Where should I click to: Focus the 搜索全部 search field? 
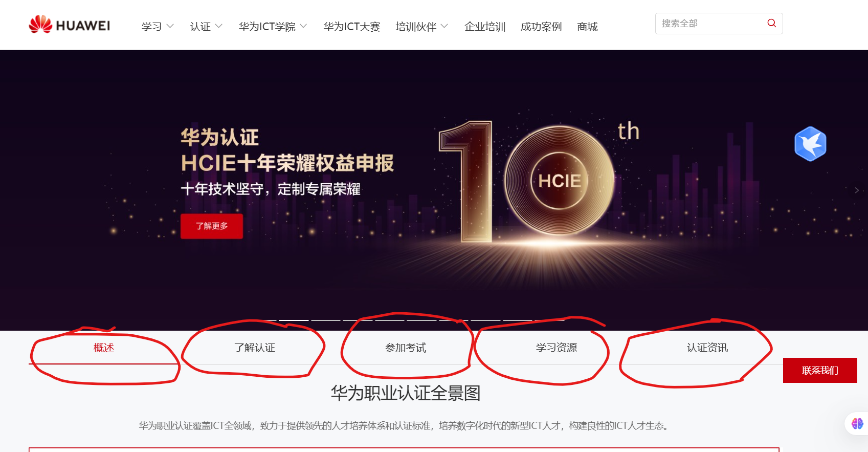711,24
